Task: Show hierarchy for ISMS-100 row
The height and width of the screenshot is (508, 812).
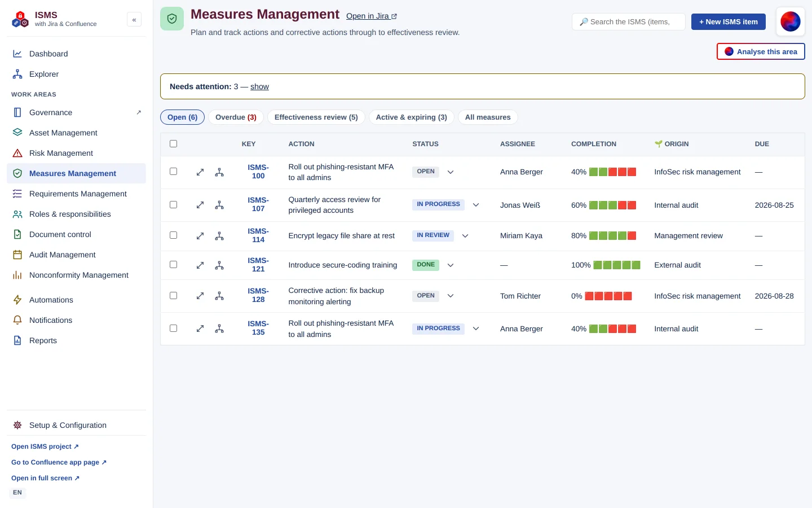Action: (x=219, y=172)
